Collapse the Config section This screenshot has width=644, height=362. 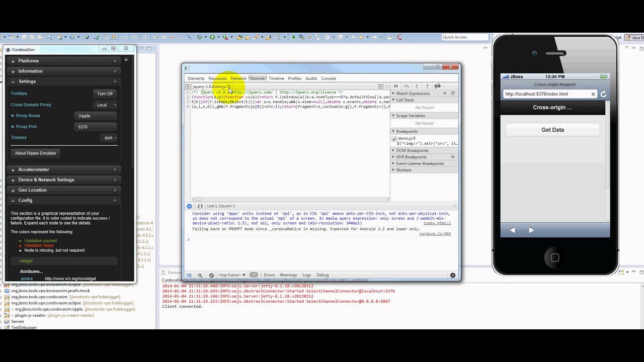(64, 201)
